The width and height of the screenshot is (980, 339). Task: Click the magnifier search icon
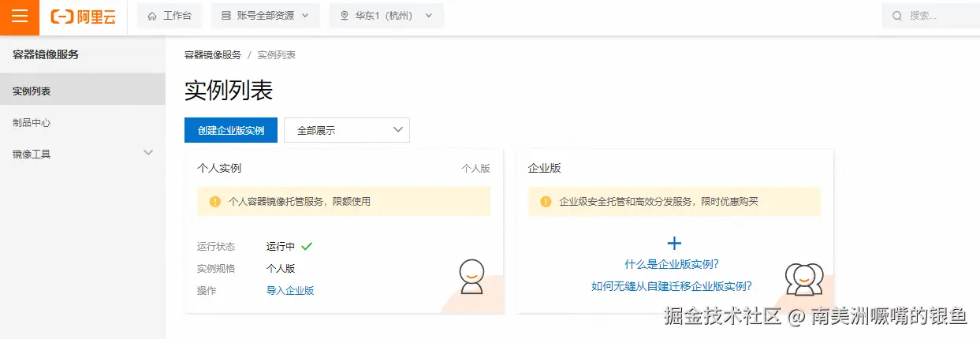coord(896,16)
